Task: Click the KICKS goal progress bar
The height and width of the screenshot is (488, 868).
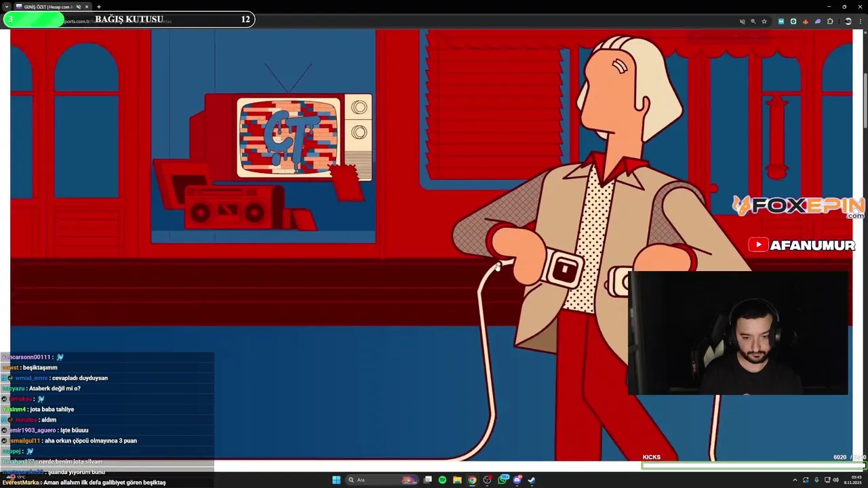Action: tap(754, 465)
